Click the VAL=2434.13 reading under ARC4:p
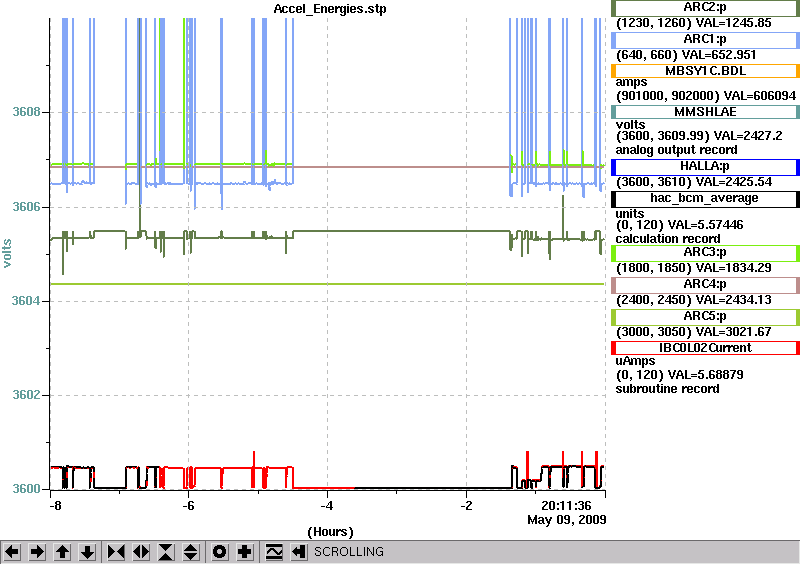 point(734,300)
